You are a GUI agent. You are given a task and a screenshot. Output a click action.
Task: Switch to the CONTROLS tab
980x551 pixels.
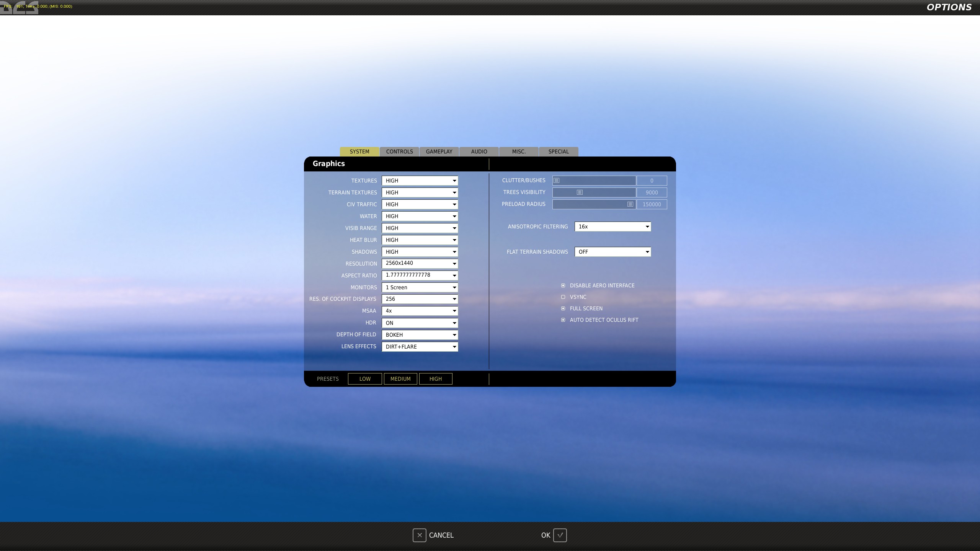point(399,152)
